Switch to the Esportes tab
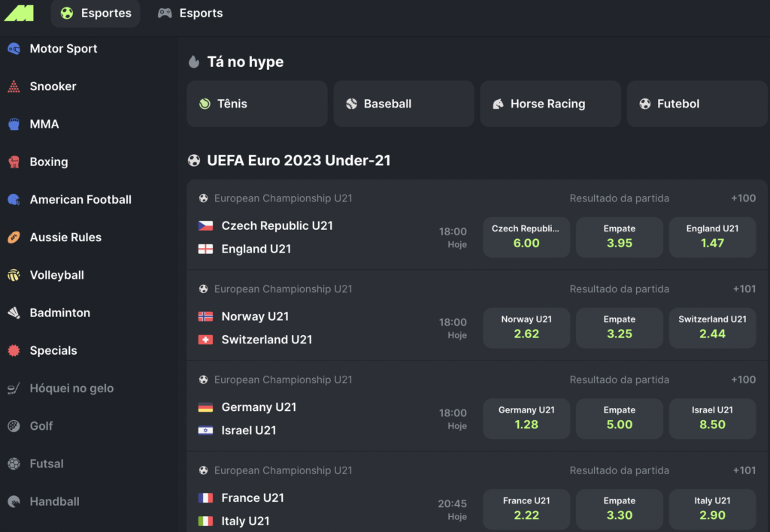Screen dimensions: 770x532 point(95,14)
